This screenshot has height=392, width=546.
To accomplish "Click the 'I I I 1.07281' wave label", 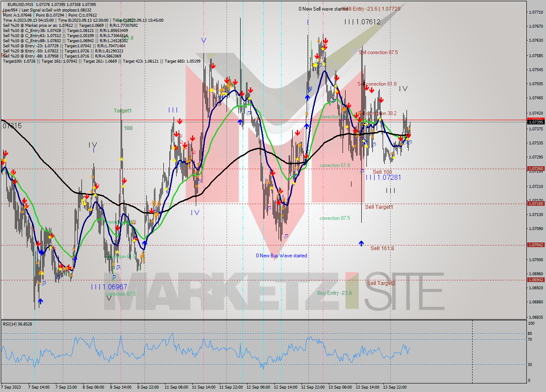I will pos(383,177).
